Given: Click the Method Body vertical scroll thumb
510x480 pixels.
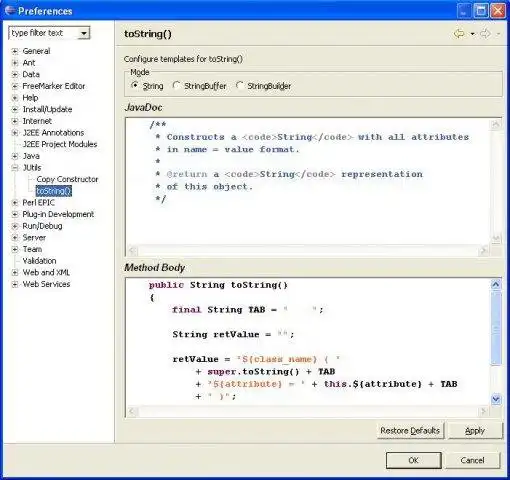Looking at the screenshot, I should click(496, 327).
